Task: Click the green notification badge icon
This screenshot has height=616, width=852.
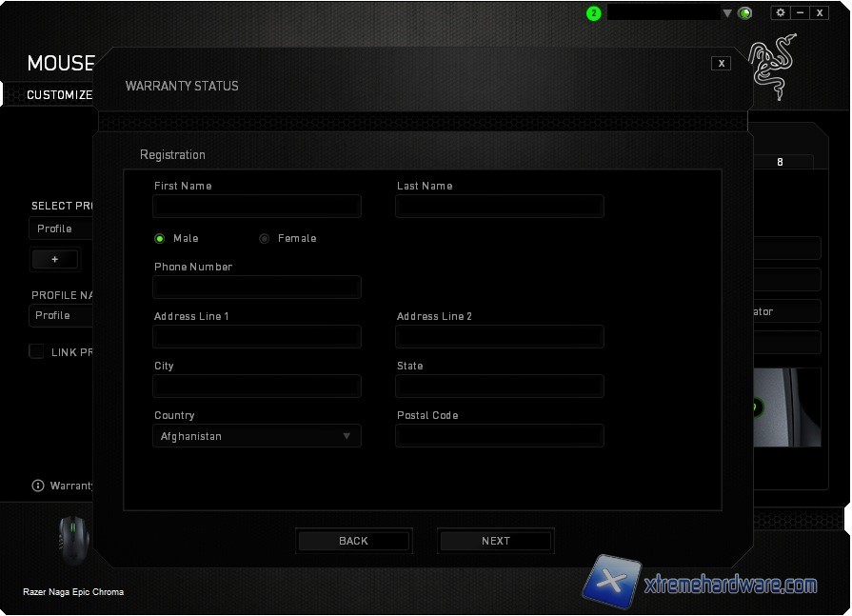Action: pos(594,13)
